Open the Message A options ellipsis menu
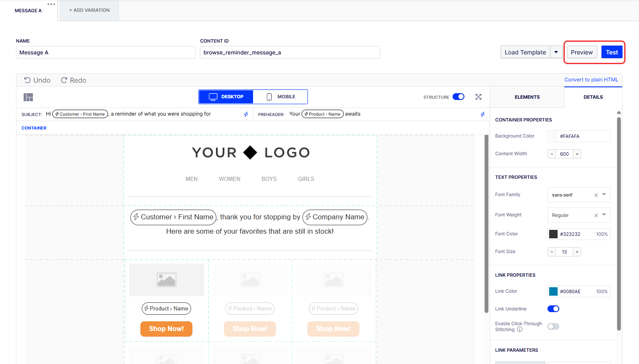This screenshot has height=364, width=639. (x=51, y=4)
